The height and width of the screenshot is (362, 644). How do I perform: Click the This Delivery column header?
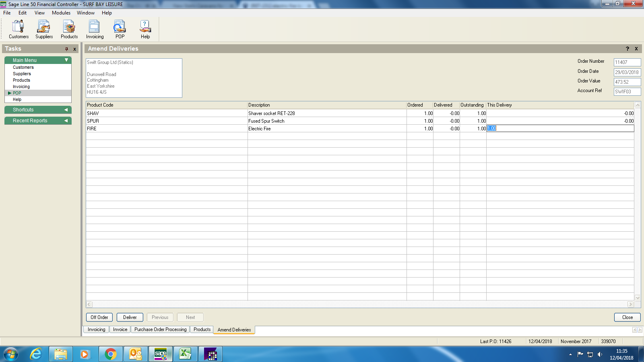[x=560, y=105]
